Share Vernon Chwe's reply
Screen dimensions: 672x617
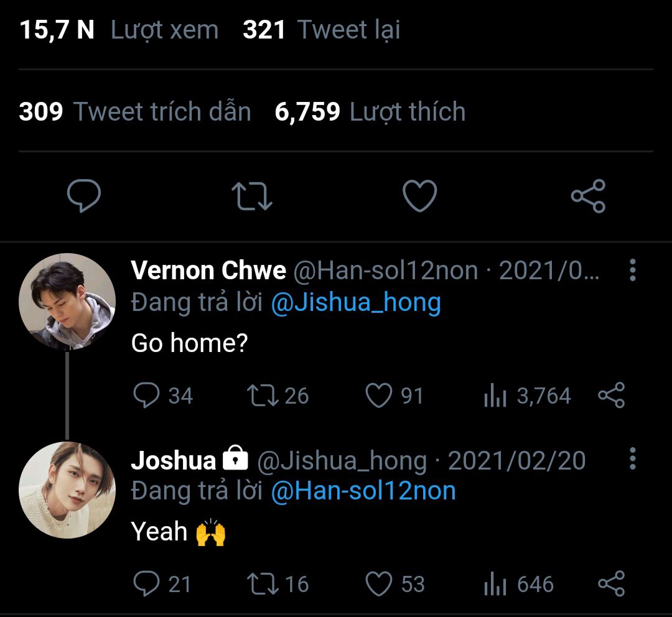click(x=611, y=396)
